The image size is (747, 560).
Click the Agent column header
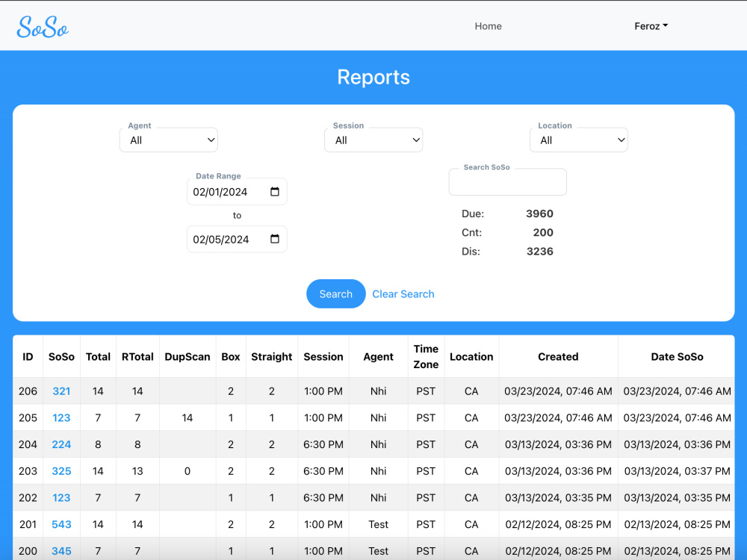tap(378, 357)
